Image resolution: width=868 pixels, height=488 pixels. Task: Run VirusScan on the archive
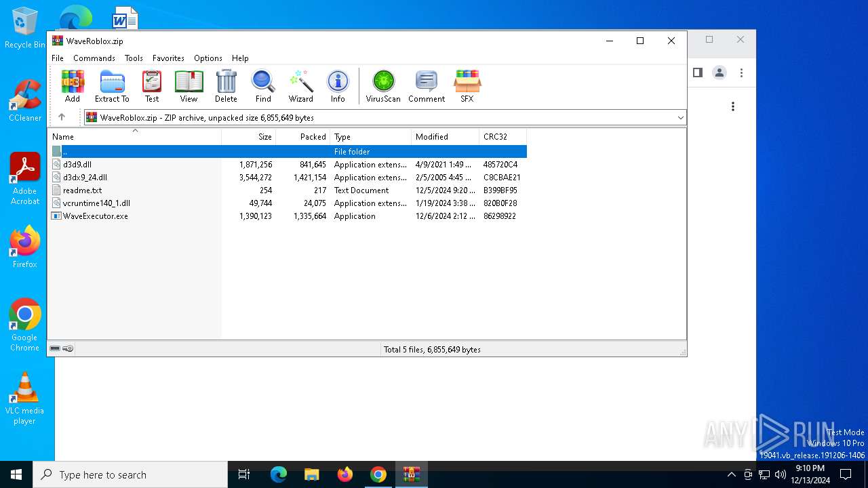[x=383, y=86]
